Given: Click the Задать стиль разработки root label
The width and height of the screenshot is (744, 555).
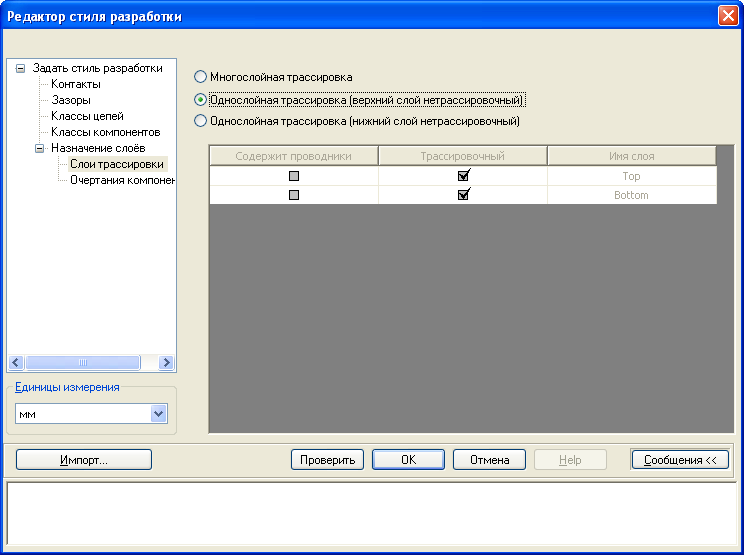Looking at the screenshot, I should click(97, 68).
